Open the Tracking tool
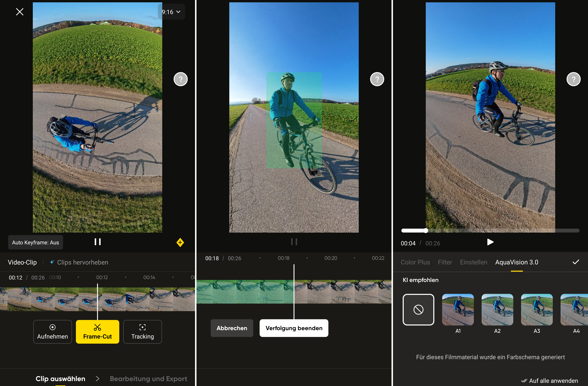588x386 pixels. (143, 332)
